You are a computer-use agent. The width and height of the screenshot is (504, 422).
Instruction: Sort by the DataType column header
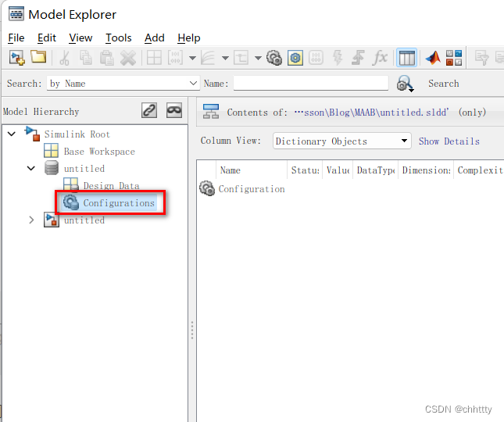375,170
